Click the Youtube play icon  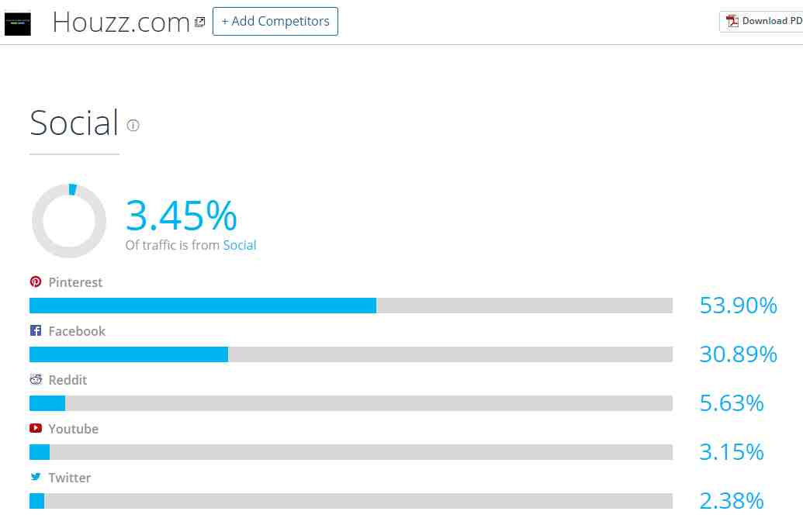pos(36,428)
